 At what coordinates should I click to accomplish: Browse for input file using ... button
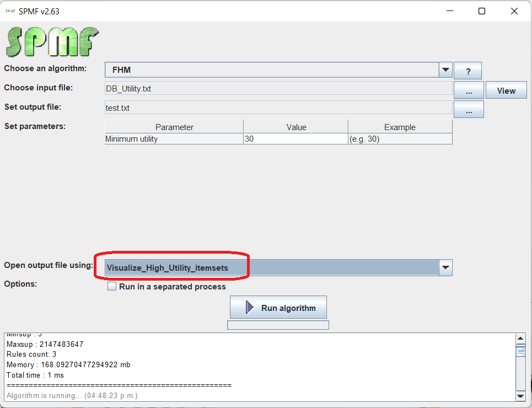point(469,90)
